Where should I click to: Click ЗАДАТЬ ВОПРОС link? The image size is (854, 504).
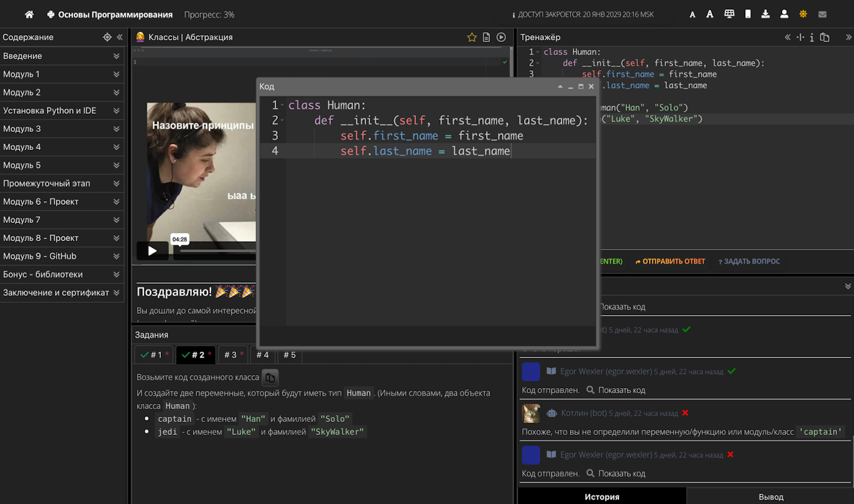click(x=749, y=261)
